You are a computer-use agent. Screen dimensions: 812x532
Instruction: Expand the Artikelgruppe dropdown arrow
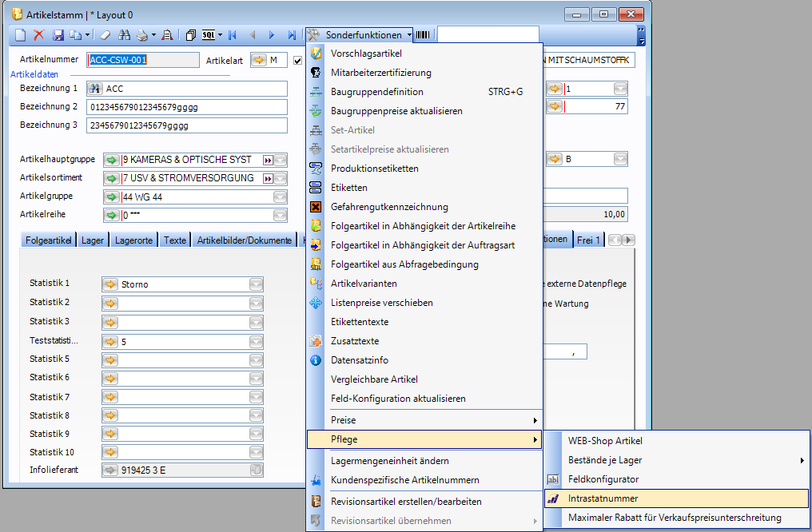coord(280,197)
